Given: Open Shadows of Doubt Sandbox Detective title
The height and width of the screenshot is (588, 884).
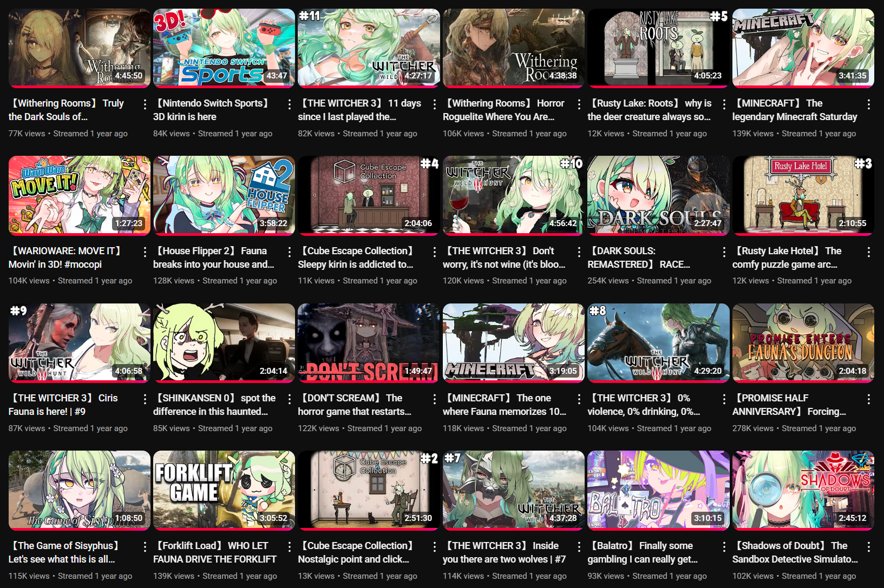Looking at the screenshot, I should [795, 552].
